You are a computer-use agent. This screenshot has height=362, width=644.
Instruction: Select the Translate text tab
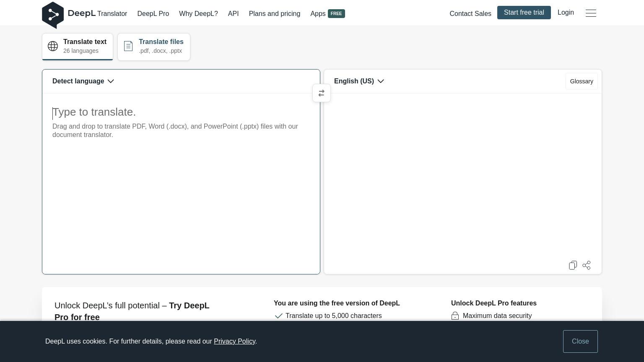(78, 47)
